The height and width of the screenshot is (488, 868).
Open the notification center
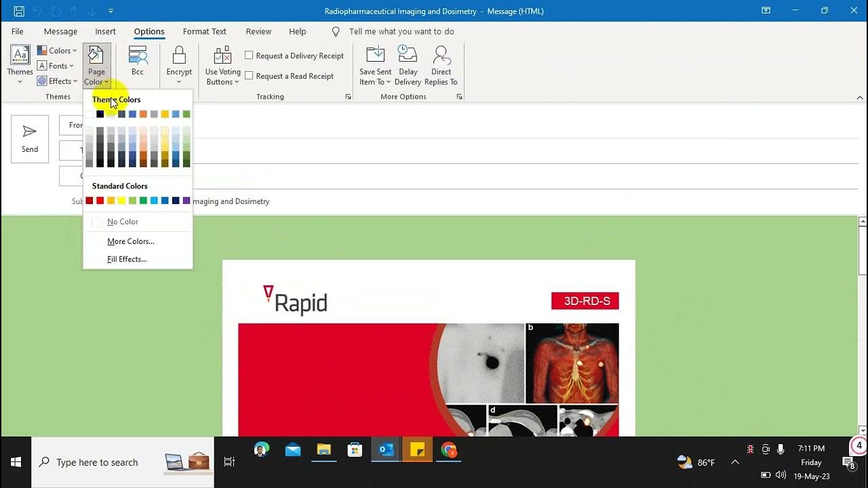848,464
